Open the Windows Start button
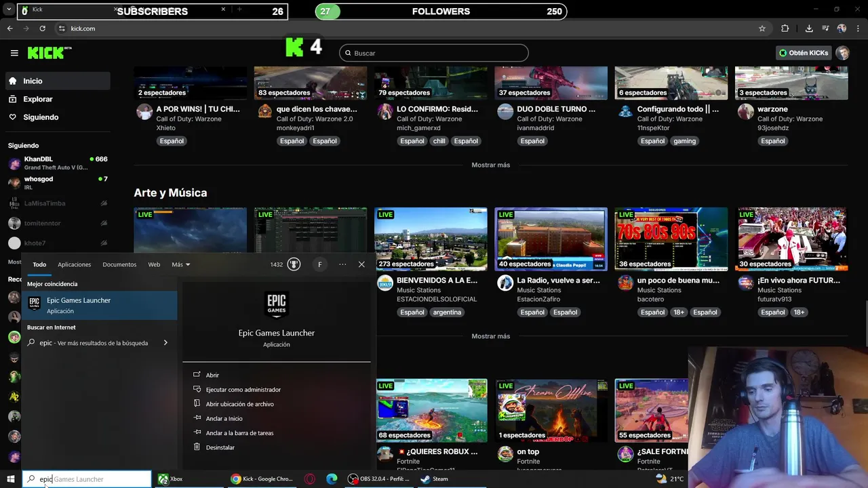 click(10, 479)
